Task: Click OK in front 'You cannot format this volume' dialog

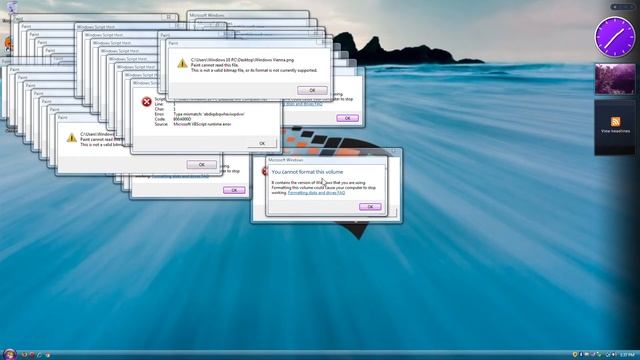Action: click(370, 207)
